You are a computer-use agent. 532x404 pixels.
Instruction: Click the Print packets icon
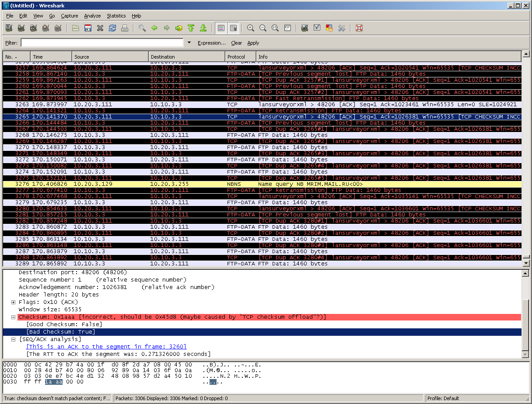tap(125, 28)
